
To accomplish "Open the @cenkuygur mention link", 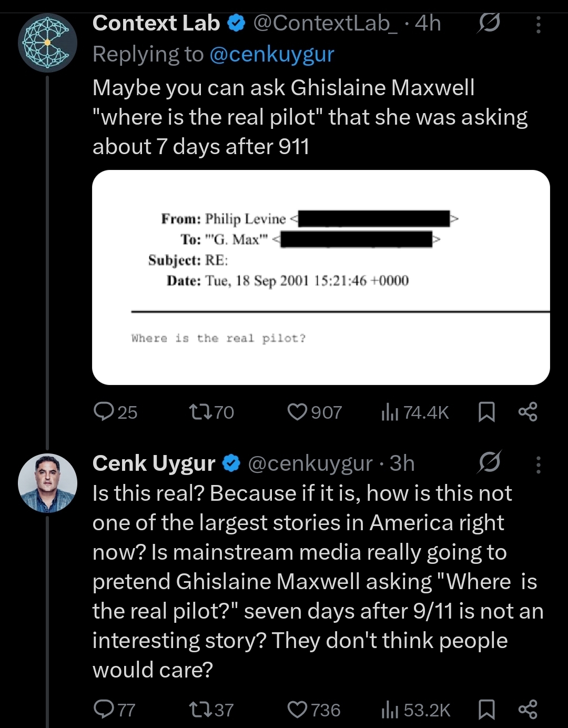I will click(x=271, y=54).
